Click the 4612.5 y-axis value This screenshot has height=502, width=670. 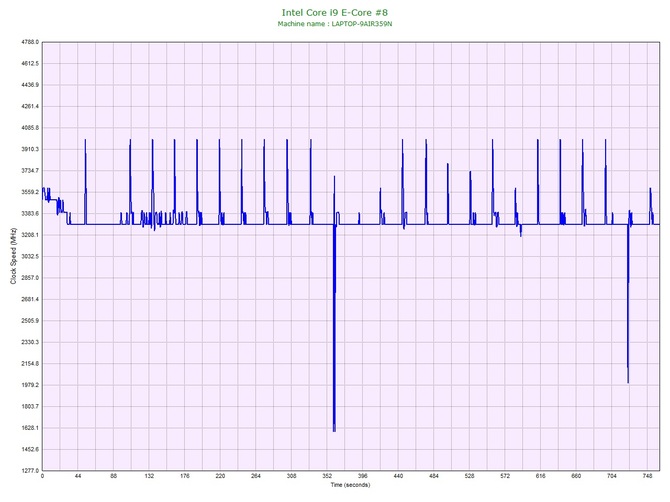click(x=30, y=64)
